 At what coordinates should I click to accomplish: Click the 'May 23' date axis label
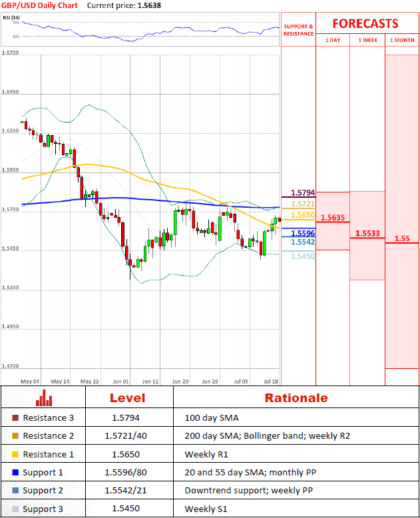click(x=89, y=382)
